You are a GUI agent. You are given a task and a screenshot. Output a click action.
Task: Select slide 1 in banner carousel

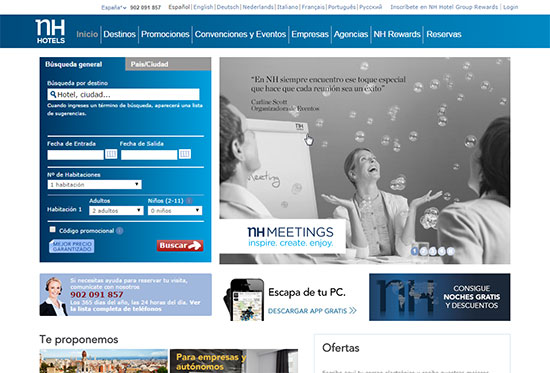tap(414, 251)
